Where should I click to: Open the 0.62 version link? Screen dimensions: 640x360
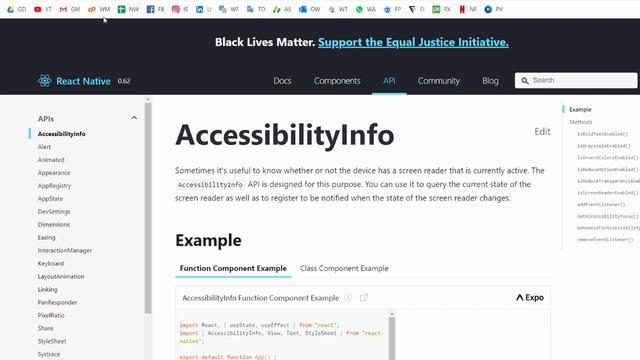[x=124, y=81]
